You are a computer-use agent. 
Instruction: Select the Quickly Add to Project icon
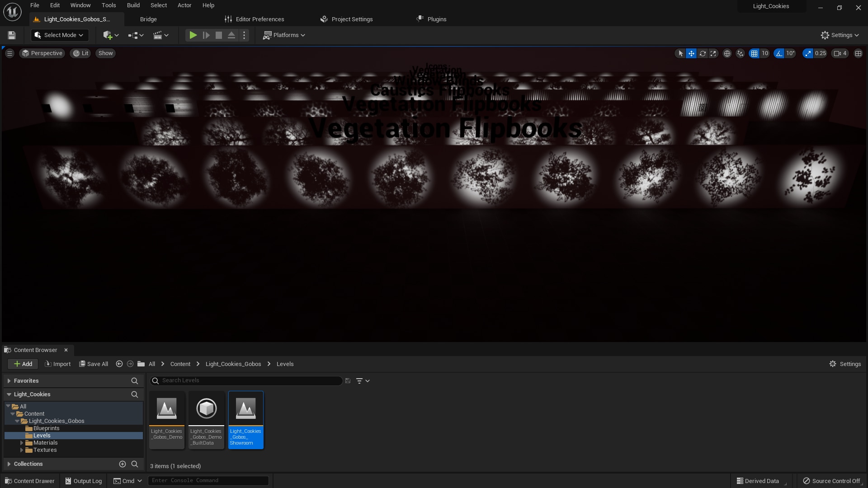pos(108,35)
